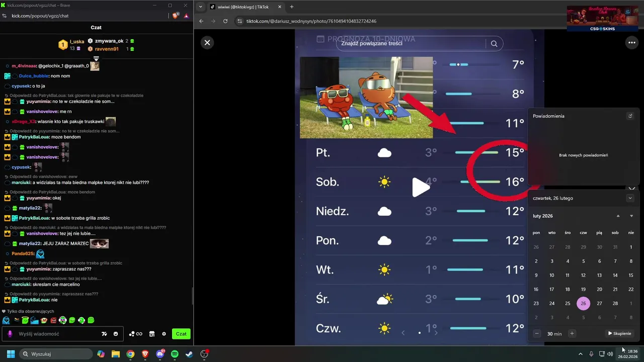Open site settings icon left of kick.com URL

(5, 16)
